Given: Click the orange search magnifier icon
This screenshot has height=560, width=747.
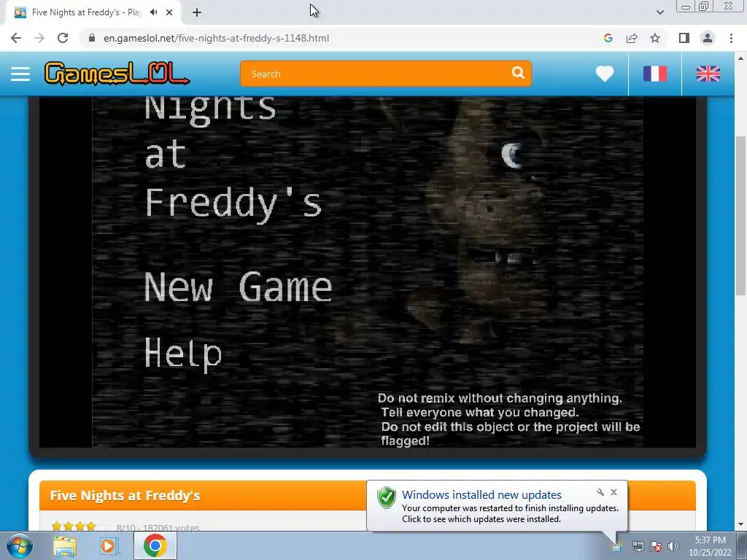Looking at the screenshot, I should (518, 73).
